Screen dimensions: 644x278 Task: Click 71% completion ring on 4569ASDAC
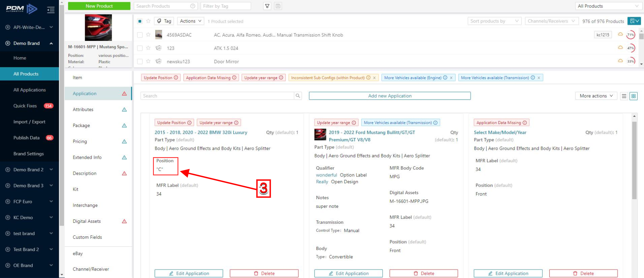click(x=631, y=35)
